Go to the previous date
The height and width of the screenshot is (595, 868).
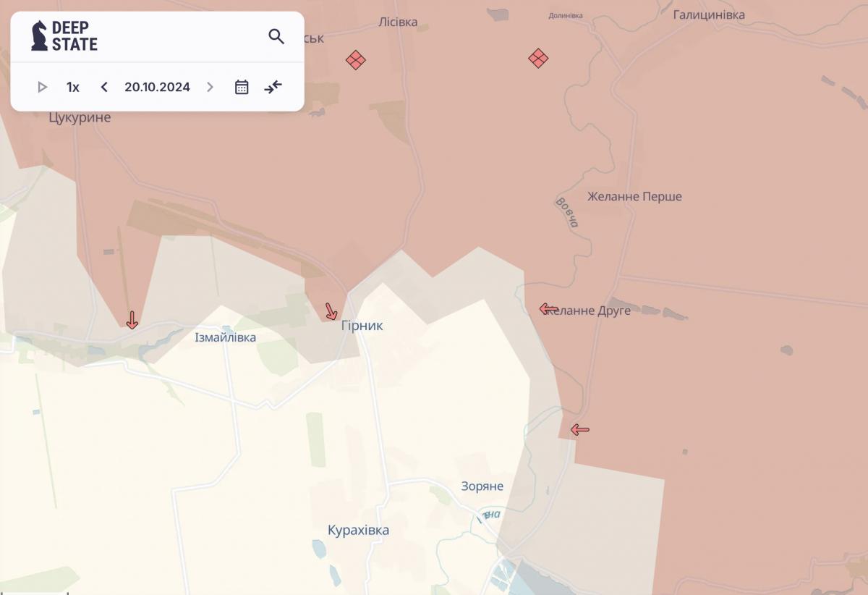[x=104, y=87]
